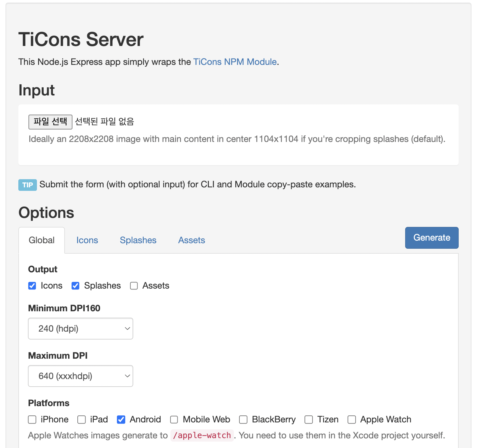Uncheck the Icons output checkbox
Screen dimensions: 477x448
[x=32, y=286]
